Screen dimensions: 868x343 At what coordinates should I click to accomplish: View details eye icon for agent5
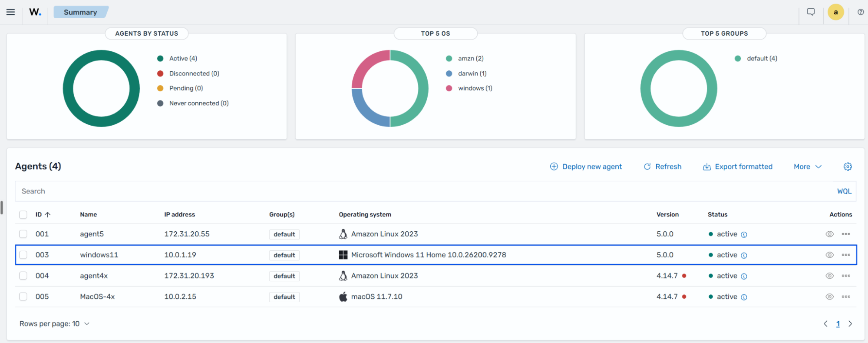click(829, 234)
